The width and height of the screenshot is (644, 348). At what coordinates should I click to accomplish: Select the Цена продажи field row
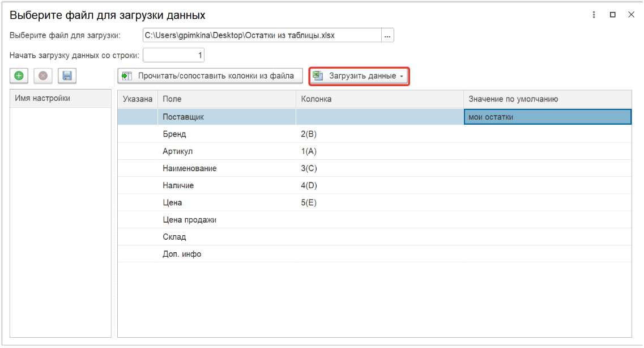(189, 220)
